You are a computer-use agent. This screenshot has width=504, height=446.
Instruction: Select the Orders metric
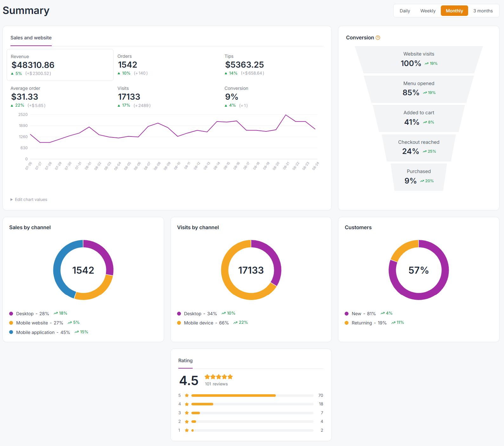(167, 65)
